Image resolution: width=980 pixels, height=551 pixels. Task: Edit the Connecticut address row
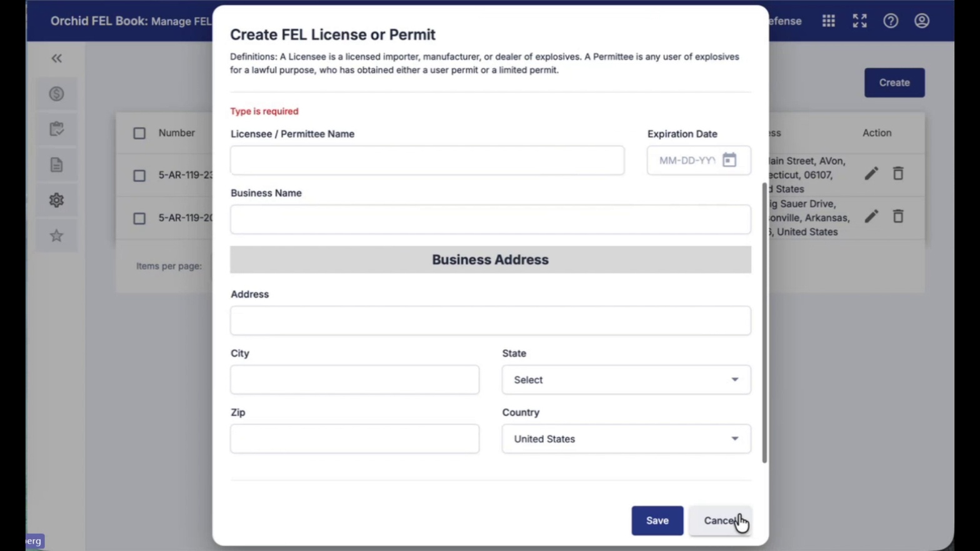point(871,174)
